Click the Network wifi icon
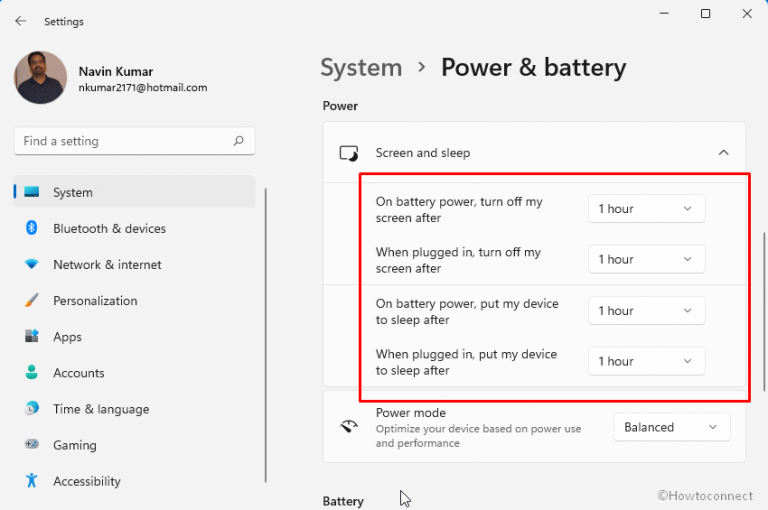This screenshot has height=510, width=768. click(32, 264)
